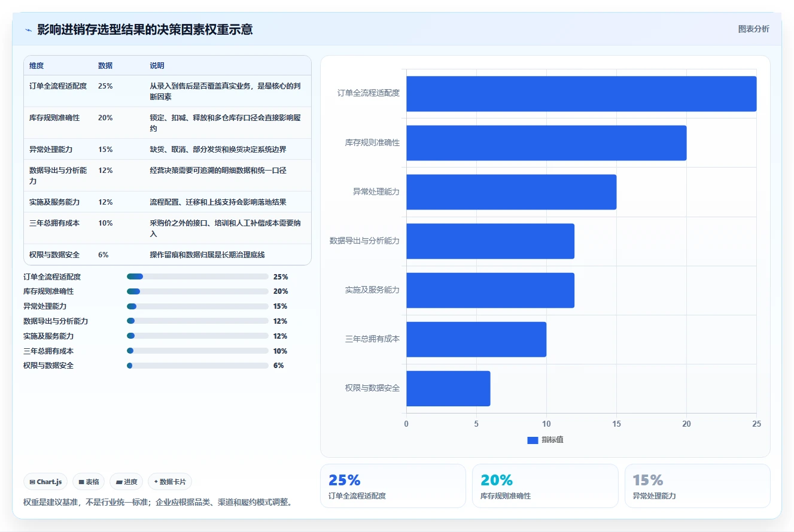The width and height of the screenshot is (794, 532).
Task: Click the 表格 chip
Action: pyautogui.click(x=89, y=482)
